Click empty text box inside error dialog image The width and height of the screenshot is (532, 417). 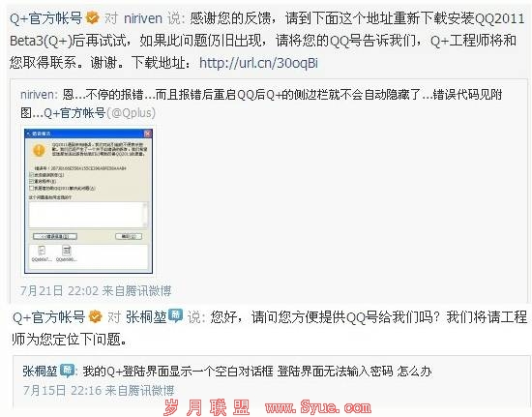[88, 215]
